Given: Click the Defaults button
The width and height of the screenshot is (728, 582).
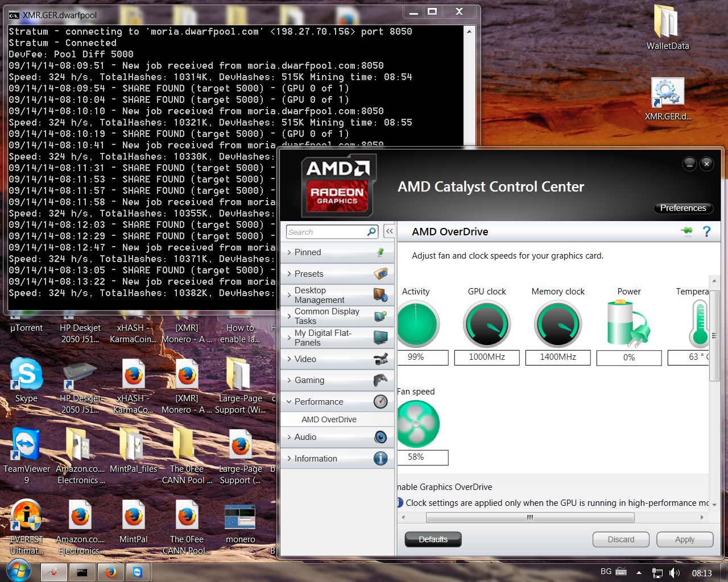Looking at the screenshot, I should (433, 539).
